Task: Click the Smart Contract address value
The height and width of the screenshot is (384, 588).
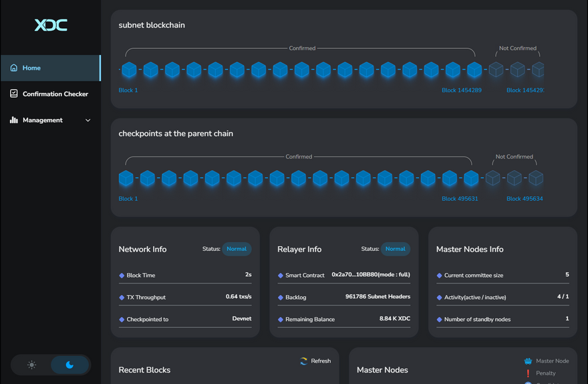Action: [x=370, y=275]
